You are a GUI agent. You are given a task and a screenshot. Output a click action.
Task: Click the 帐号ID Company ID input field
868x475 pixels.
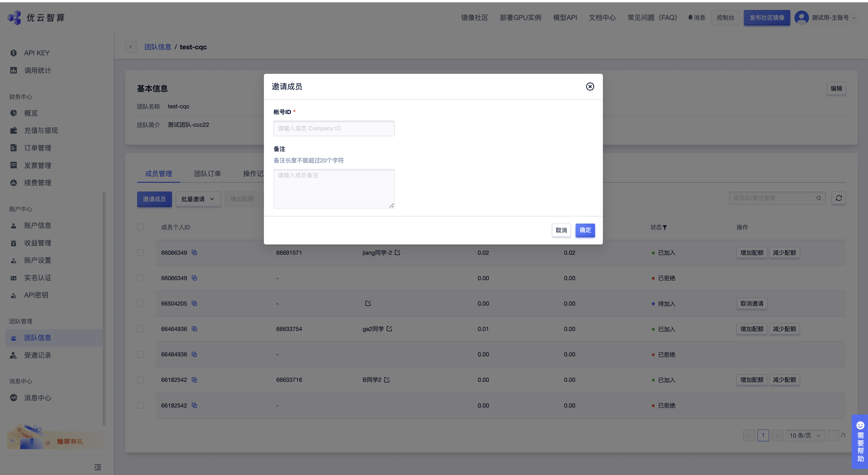pyautogui.click(x=334, y=128)
